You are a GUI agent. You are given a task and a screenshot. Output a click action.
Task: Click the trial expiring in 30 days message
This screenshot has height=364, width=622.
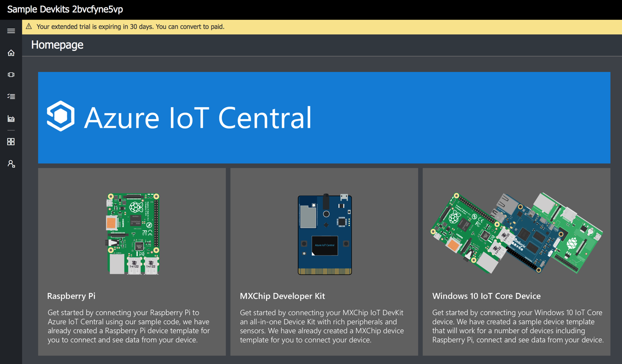click(131, 27)
